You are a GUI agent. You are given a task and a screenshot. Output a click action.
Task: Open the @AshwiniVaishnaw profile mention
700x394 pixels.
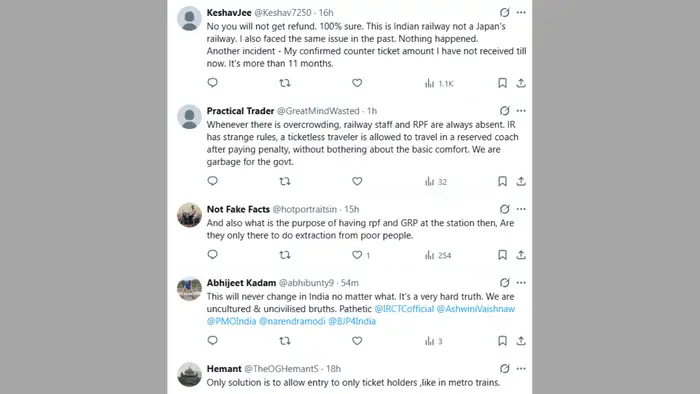[475, 309]
